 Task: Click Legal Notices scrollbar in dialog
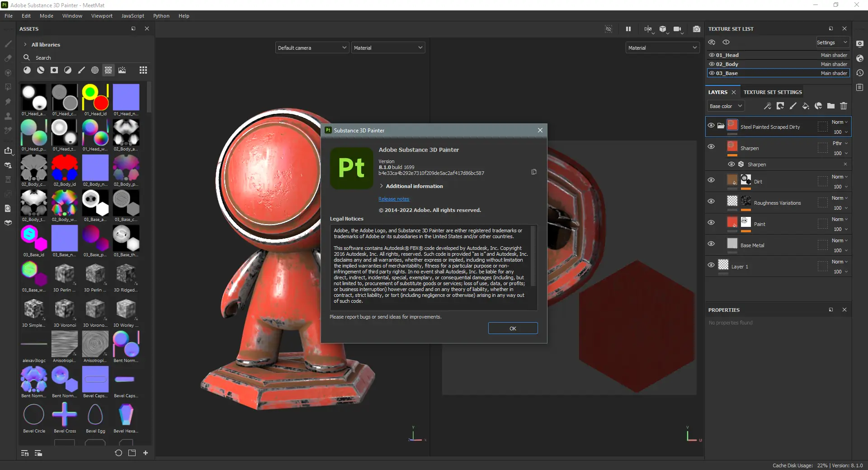pyautogui.click(x=533, y=256)
